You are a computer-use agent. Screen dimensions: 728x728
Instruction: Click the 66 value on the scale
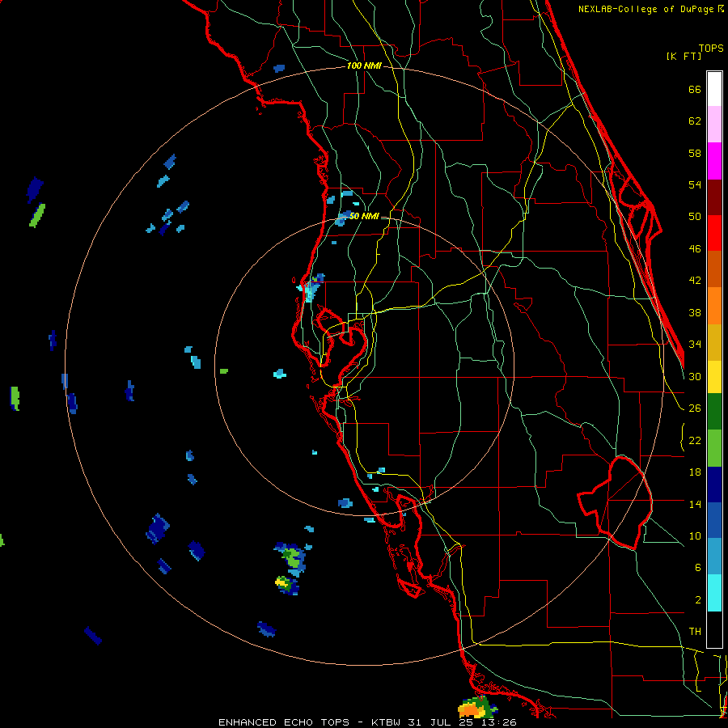click(x=695, y=89)
